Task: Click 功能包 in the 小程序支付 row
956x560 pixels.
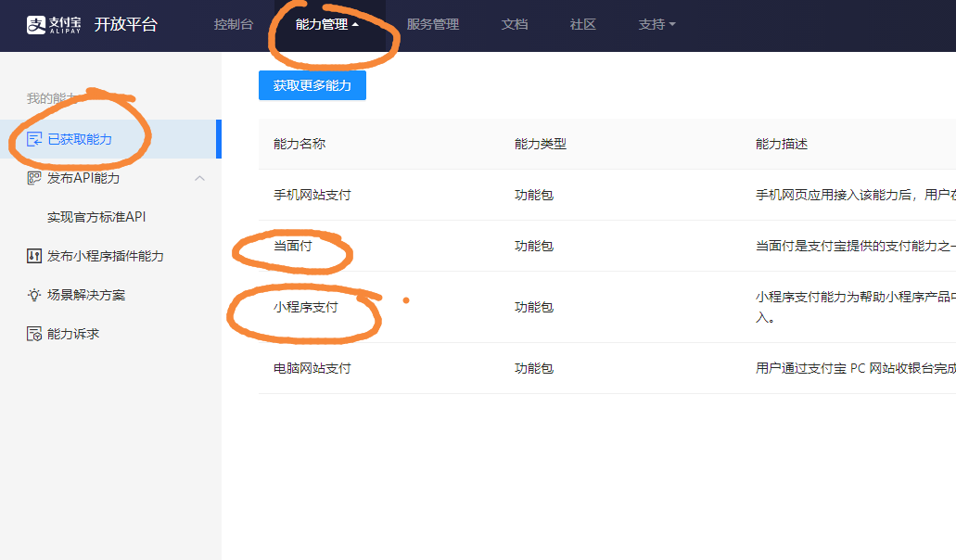Action: pos(534,307)
